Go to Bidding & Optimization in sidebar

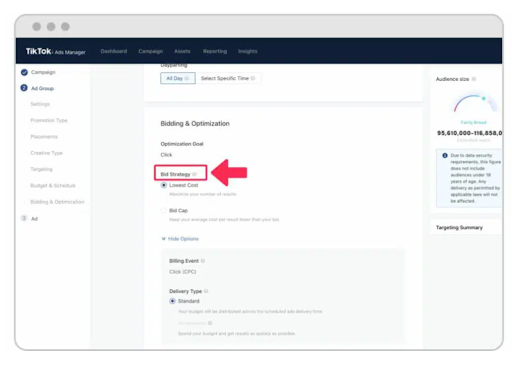tap(57, 202)
